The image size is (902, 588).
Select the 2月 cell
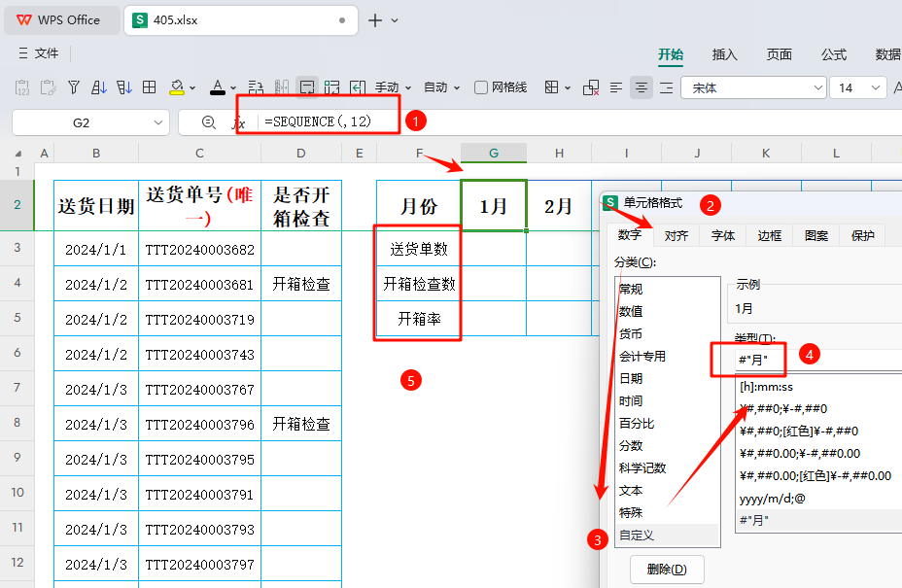pyautogui.click(x=559, y=206)
